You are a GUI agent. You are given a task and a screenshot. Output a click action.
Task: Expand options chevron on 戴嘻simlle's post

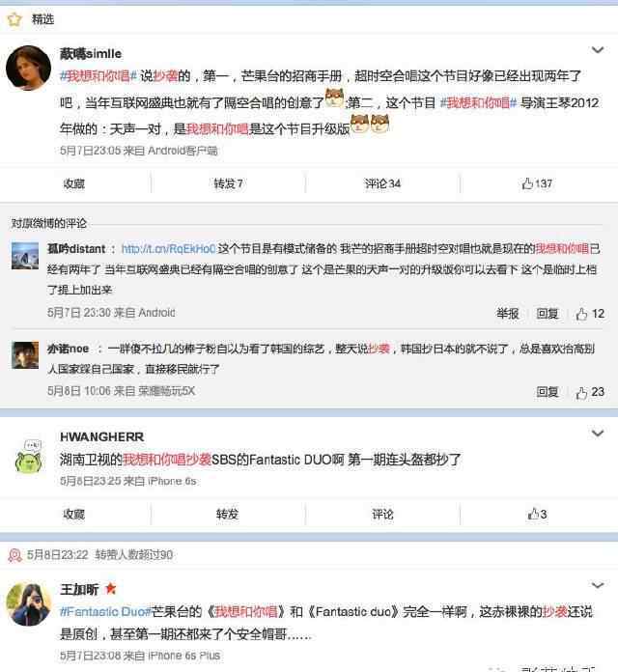[x=598, y=50]
